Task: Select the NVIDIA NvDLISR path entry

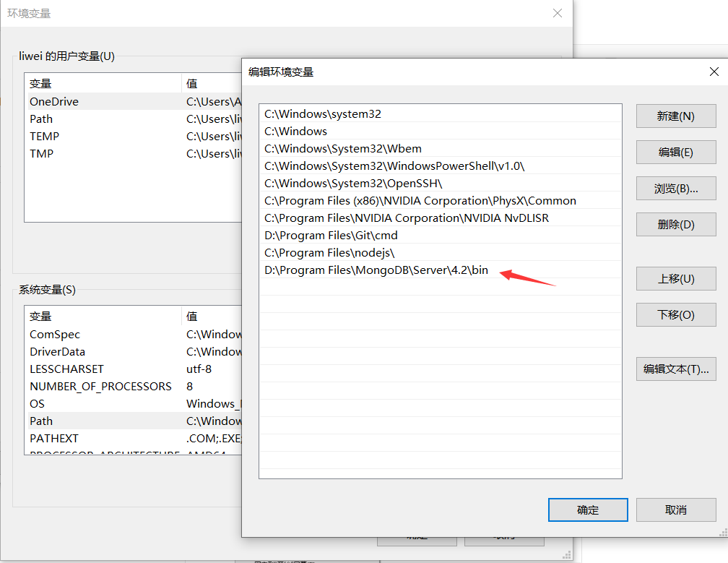Action: tap(440, 218)
